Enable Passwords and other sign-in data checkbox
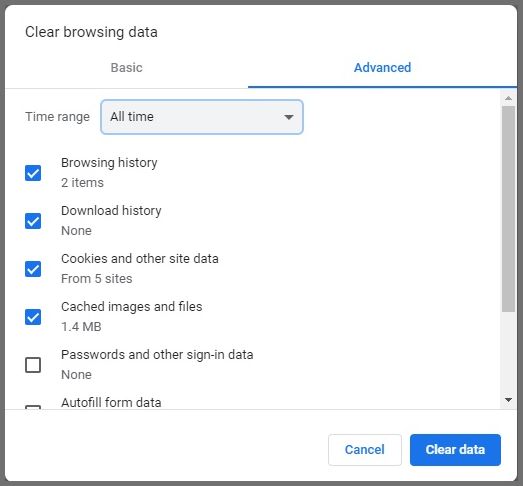Image resolution: width=523 pixels, height=486 pixels. pyautogui.click(x=33, y=365)
